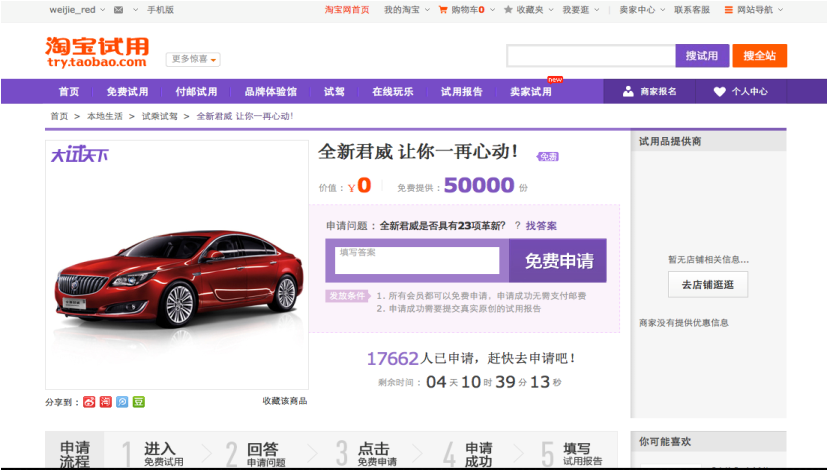This screenshot has height=470, width=827.
Task: Focus the top search input field
Action: 591,55
